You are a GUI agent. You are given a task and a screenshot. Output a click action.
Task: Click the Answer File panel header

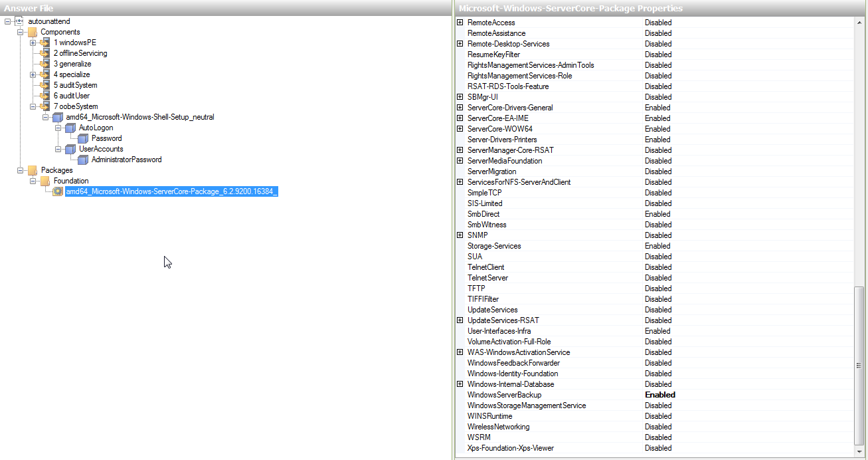(x=226, y=8)
